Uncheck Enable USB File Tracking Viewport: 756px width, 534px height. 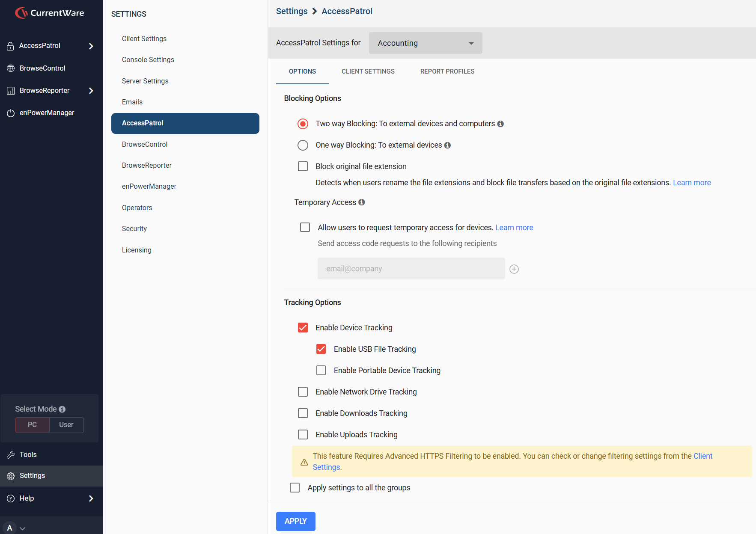[321, 349]
